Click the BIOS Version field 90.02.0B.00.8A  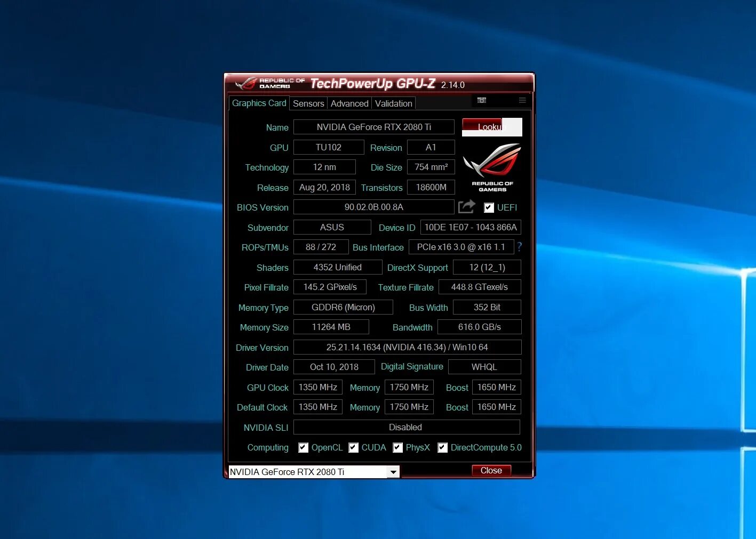click(374, 207)
